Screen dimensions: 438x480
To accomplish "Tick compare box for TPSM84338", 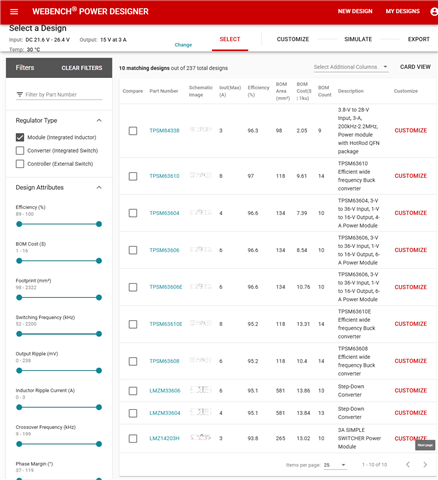I will (x=133, y=131).
